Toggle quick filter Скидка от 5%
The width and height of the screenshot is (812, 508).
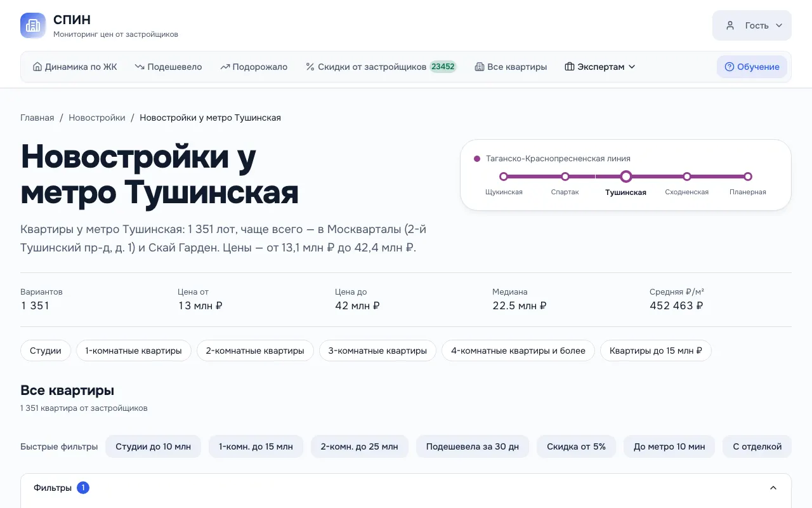click(x=576, y=446)
